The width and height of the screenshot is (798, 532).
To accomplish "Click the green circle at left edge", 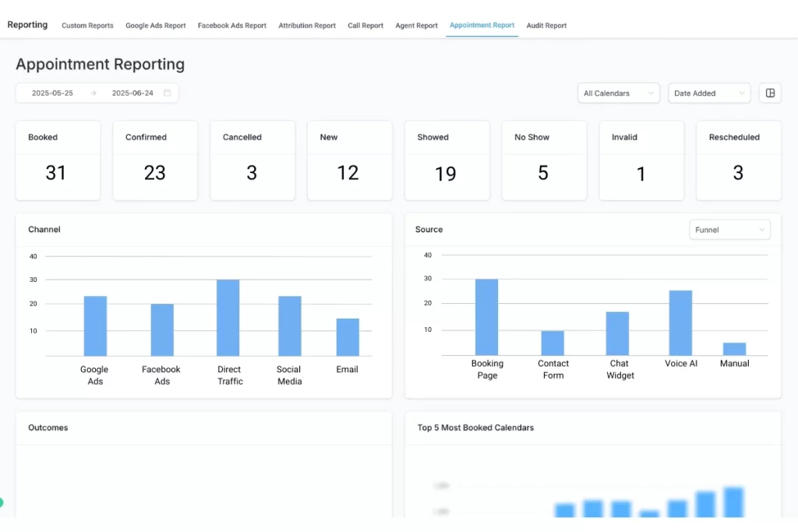I will tap(2, 502).
